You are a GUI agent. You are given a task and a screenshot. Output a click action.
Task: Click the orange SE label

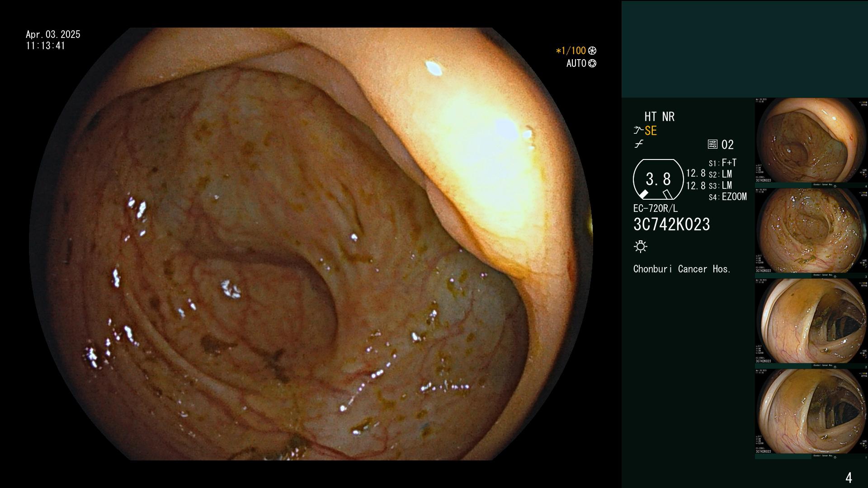[651, 131]
